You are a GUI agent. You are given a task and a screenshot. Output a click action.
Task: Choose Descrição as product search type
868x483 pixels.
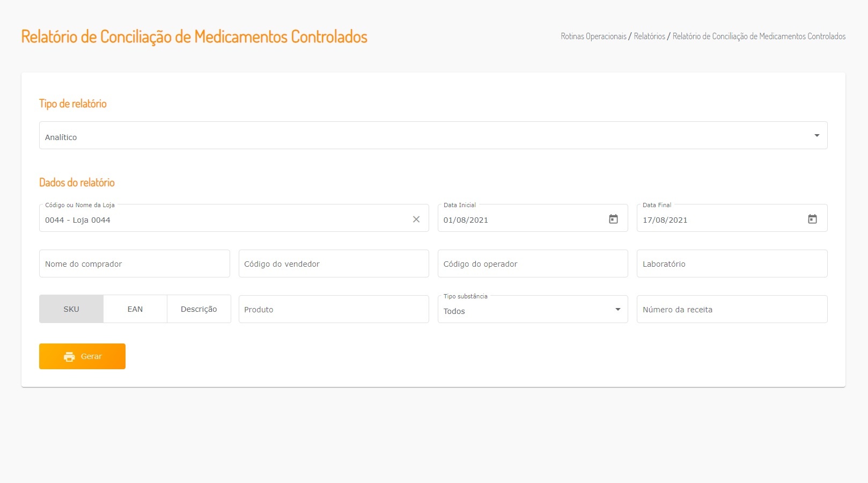[x=198, y=309]
